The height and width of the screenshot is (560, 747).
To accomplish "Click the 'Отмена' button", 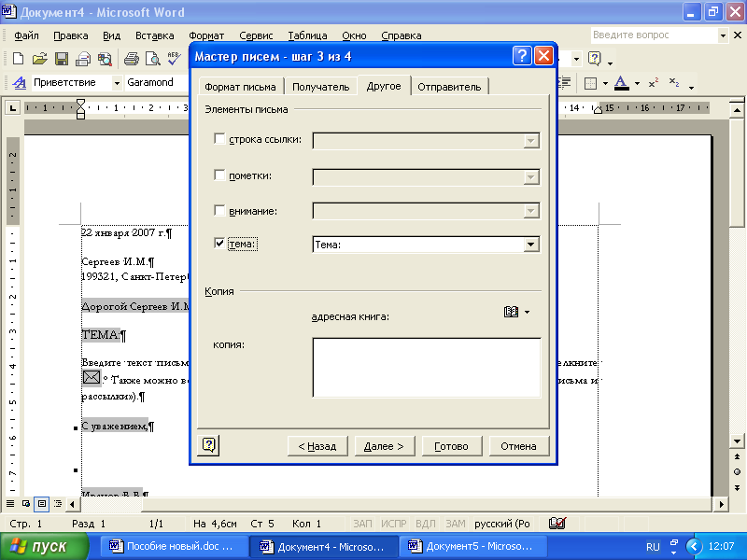I will pos(518,446).
